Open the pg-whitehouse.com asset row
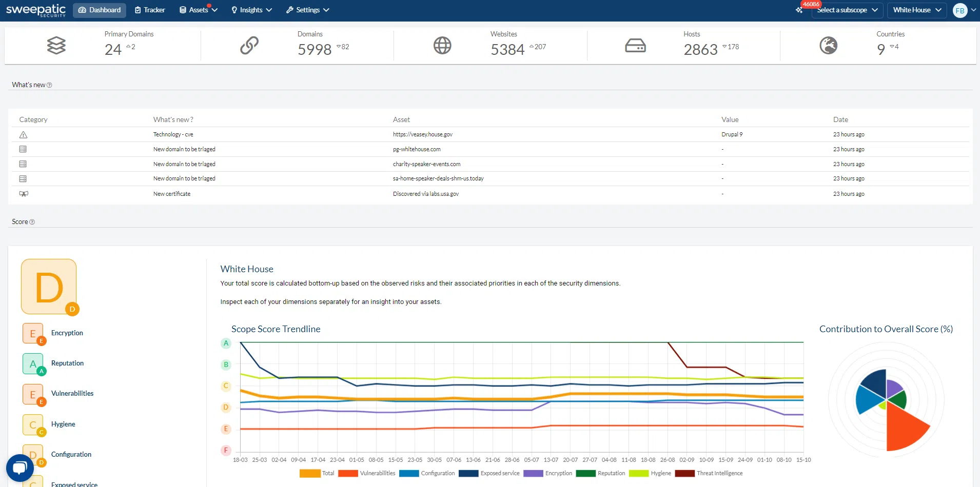Viewport: 980px width, 487px height. 417,149
